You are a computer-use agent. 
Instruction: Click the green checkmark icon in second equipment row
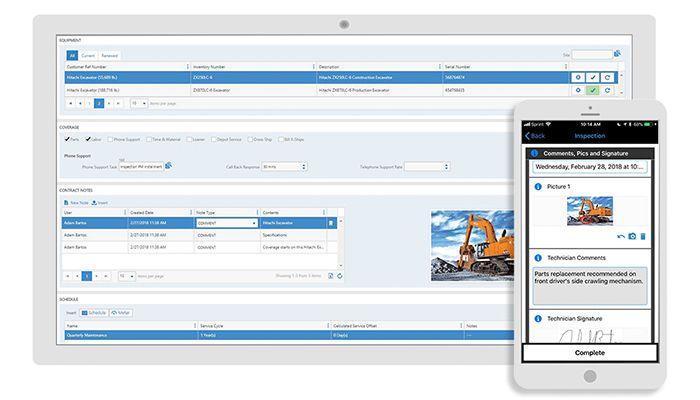pyautogui.click(x=592, y=90)
